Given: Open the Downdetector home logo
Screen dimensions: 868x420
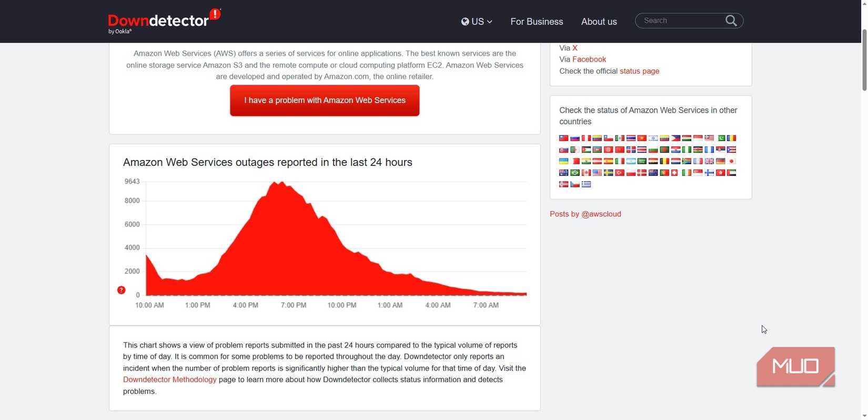Looking at the screenshot, I should pyautogui.click(x=165, y=21).
